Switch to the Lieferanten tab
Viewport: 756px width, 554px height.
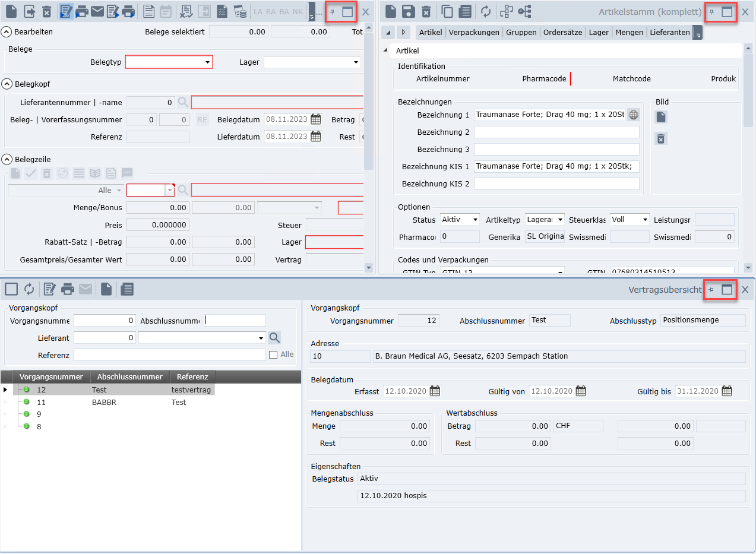(x=669, y=32)
